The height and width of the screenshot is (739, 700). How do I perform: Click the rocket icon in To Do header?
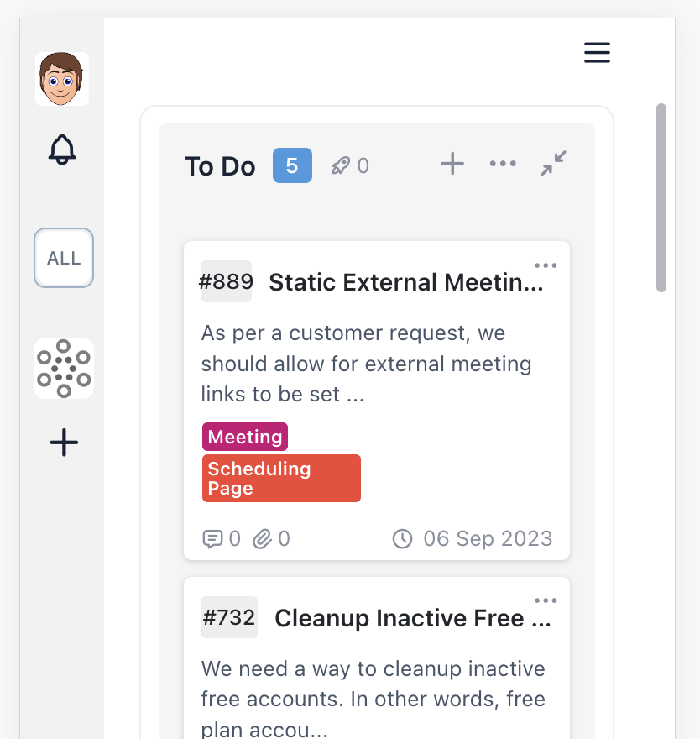click(340, 165)
